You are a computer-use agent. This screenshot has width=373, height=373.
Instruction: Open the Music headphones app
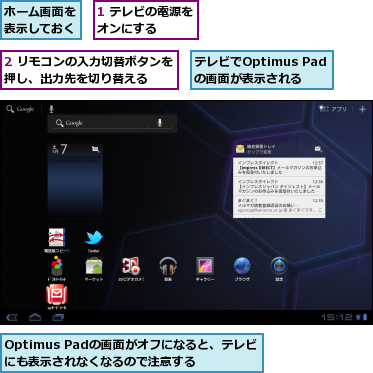[168, 269]
